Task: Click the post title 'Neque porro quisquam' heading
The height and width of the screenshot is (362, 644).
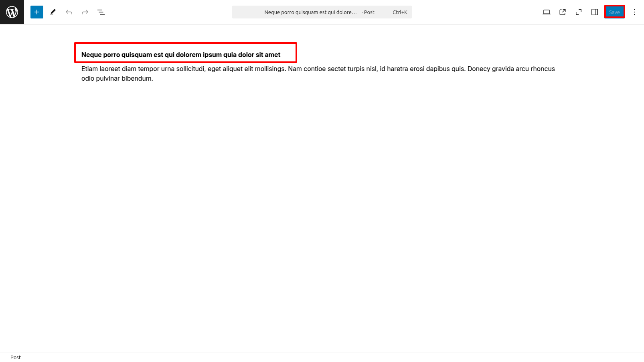Action: 181,55
